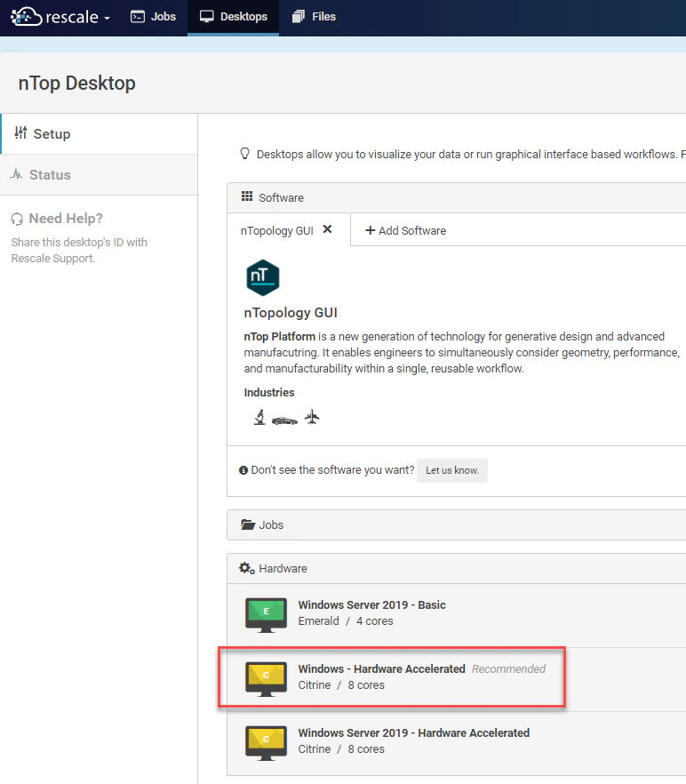Click the Hardware gears icon

246,568
